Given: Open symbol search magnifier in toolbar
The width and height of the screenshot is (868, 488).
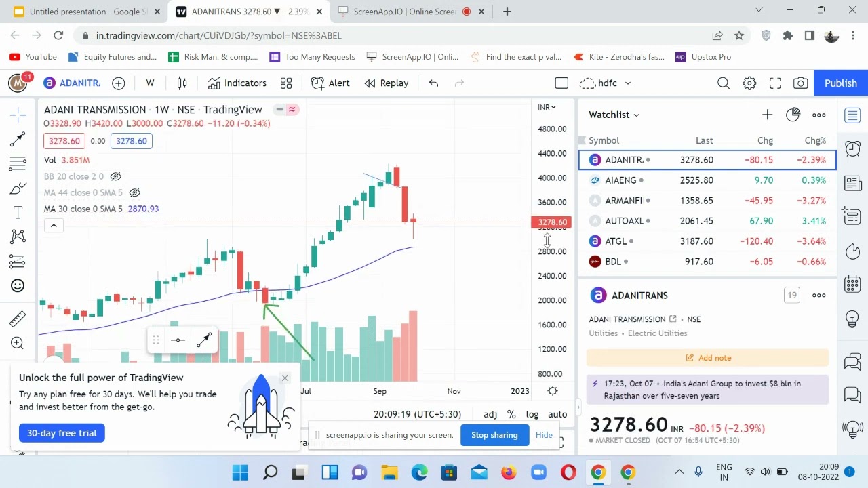Looking at the screenshot, I should (724, 83).
